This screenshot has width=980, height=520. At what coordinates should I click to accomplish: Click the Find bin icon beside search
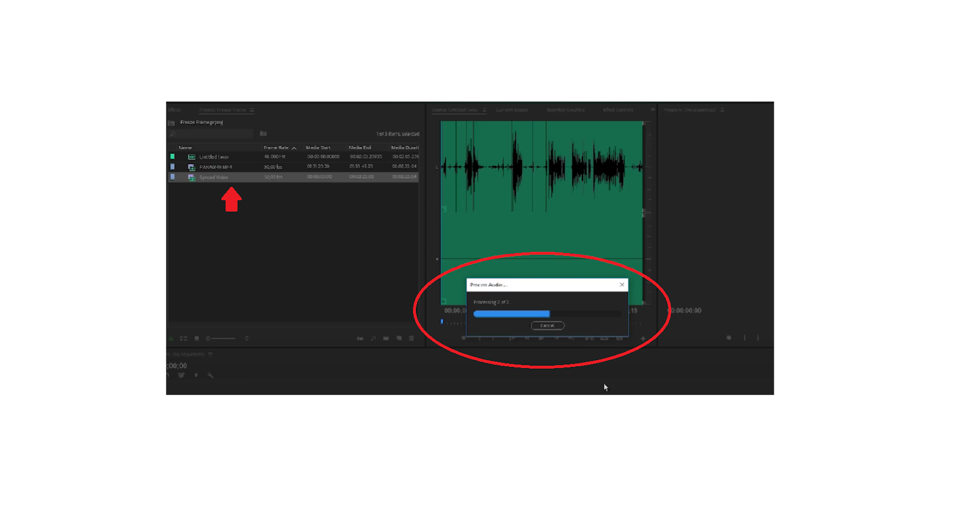263,134
